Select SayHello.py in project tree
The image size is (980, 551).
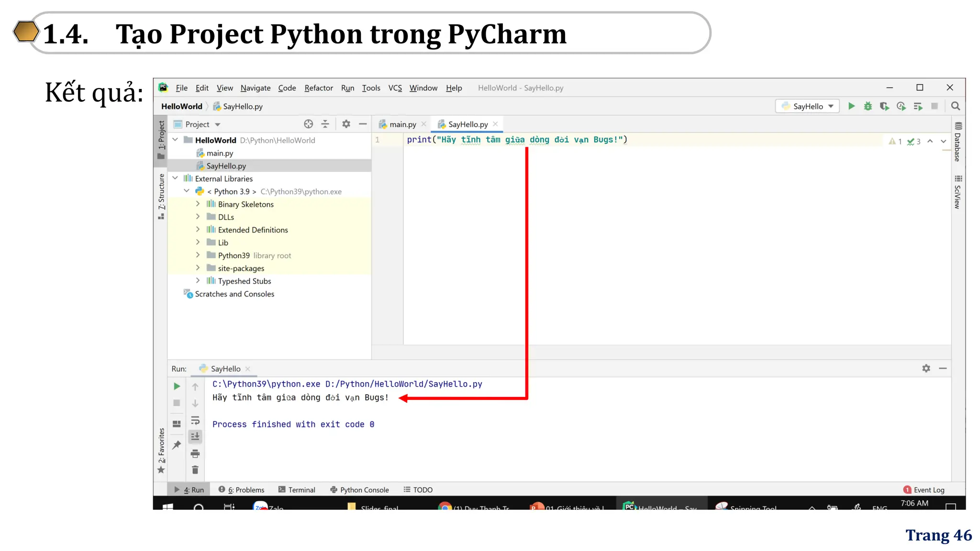click(226, 166)
